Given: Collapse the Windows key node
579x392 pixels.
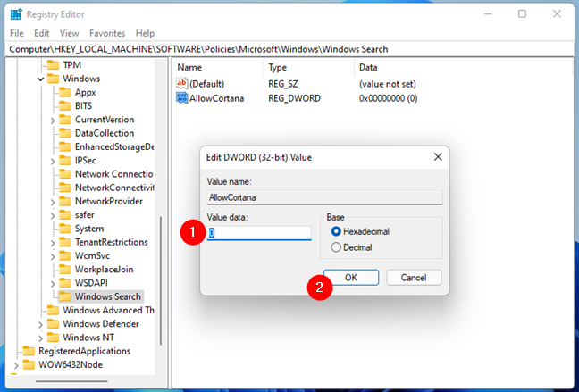Looking at the screenshot, I should 40,79.
